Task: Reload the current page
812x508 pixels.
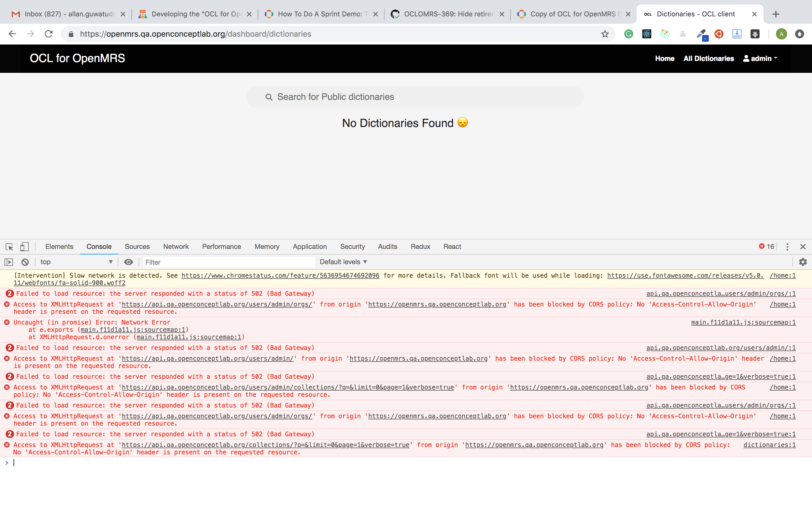Action: click(49, 34)
